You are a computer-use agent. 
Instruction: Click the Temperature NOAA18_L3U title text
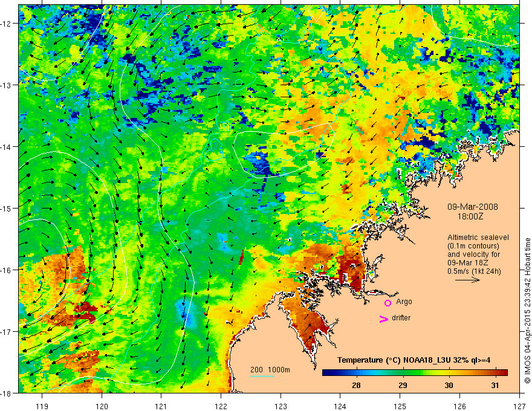pos(414,360)
